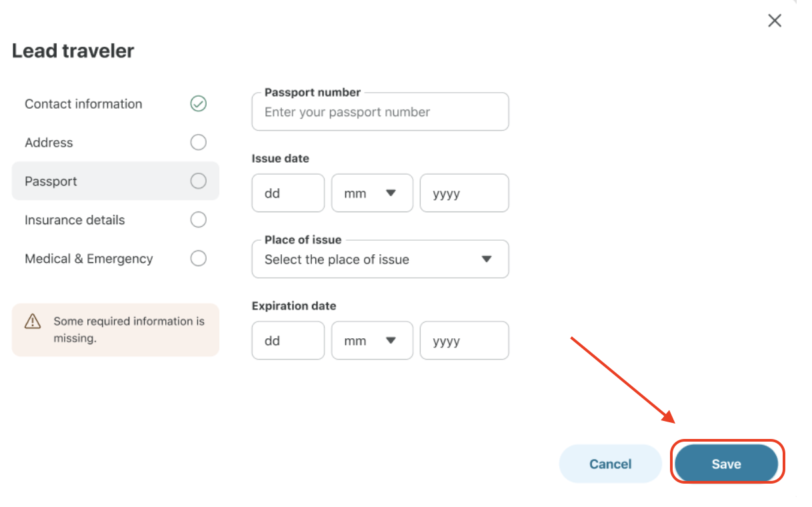Select the Insurance details status circle
Image resolution: width=812 pixels, height=507 pixels.
(x=198, y=219)
